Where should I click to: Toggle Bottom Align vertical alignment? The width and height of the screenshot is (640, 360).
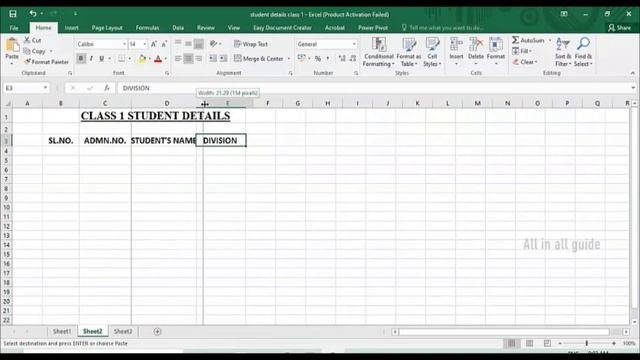click(x=199, y=44)
